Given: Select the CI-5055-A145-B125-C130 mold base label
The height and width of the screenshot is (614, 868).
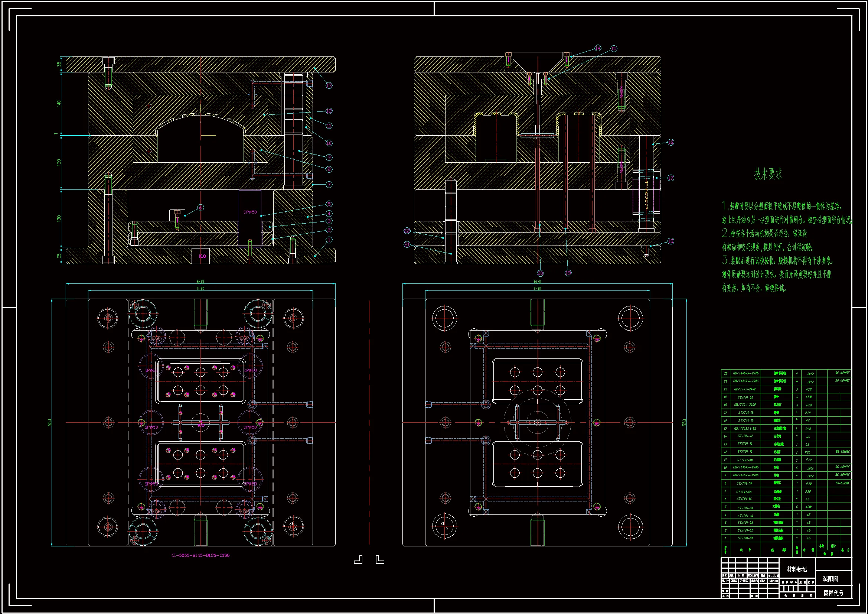Looking at the screenshot, I should tap(200, 555).
